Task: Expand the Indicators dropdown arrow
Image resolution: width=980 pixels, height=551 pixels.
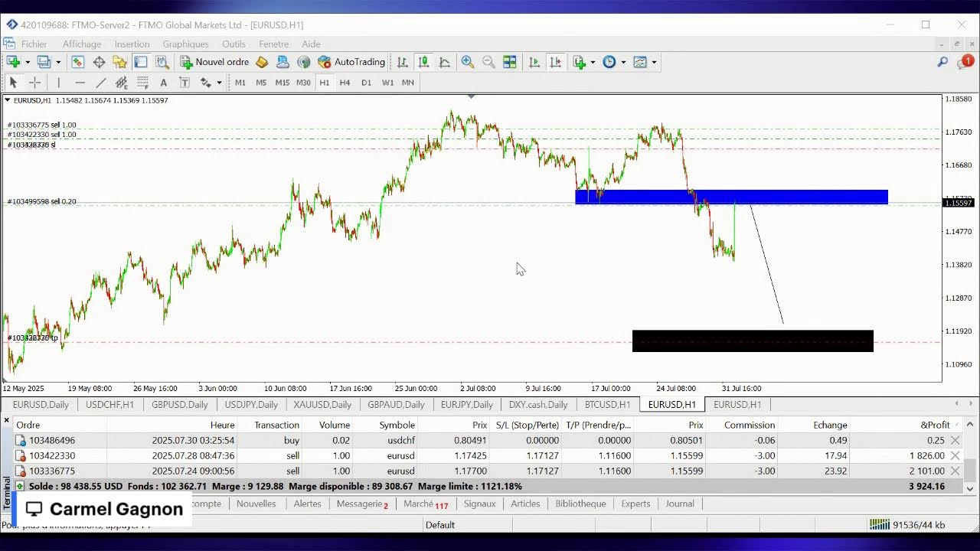Action: click(593, 62)
